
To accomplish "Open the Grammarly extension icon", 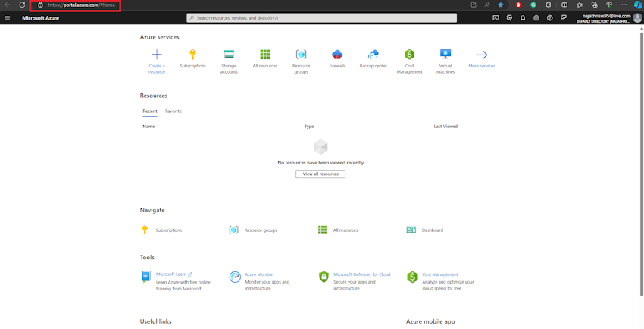I will tap(533, 5).
